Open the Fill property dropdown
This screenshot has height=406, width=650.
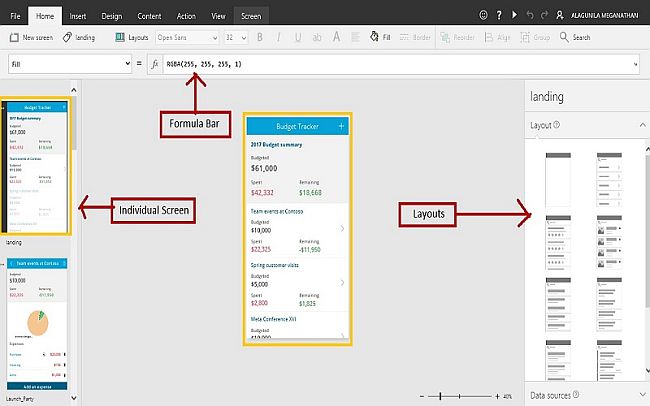70,64
